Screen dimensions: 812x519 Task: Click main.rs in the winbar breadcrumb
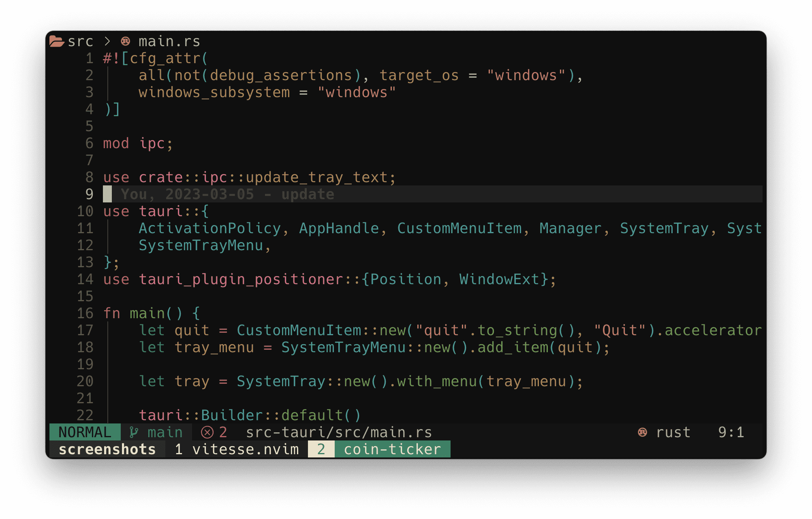click(x=169, y=41)
